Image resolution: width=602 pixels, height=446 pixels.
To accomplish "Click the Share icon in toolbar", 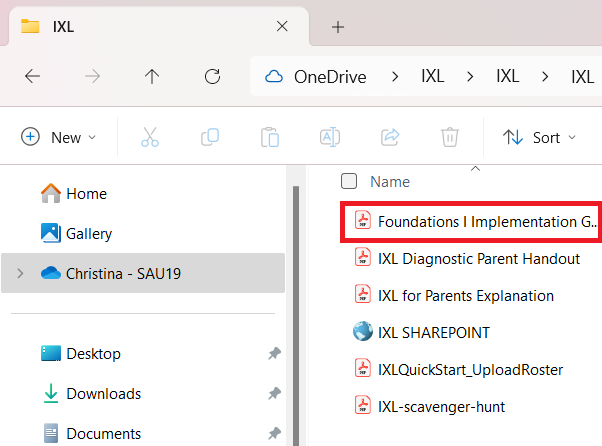I will point(390,137).
